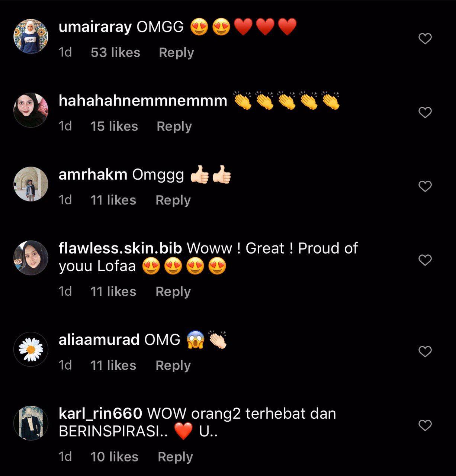456x476 pixels.
Task: Tap the heart on hahahahnemmnemmm's comment
Action: point(425,112)
